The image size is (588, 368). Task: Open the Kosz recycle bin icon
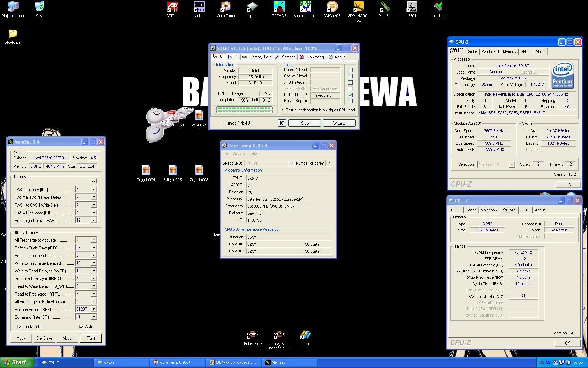coord(40,9)
